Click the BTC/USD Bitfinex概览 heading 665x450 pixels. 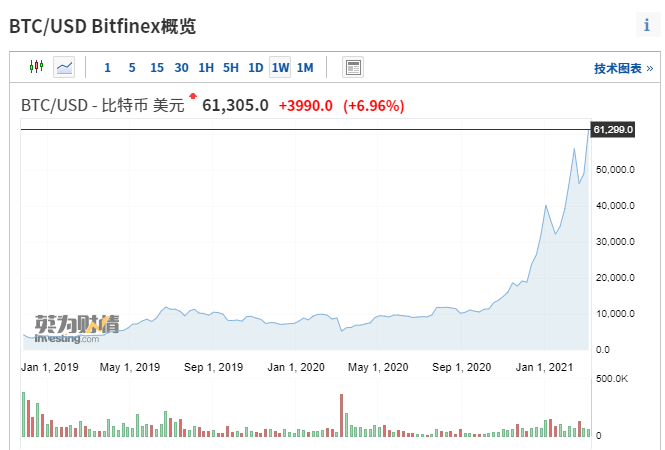pyautogui.click(x=103, y=26)
